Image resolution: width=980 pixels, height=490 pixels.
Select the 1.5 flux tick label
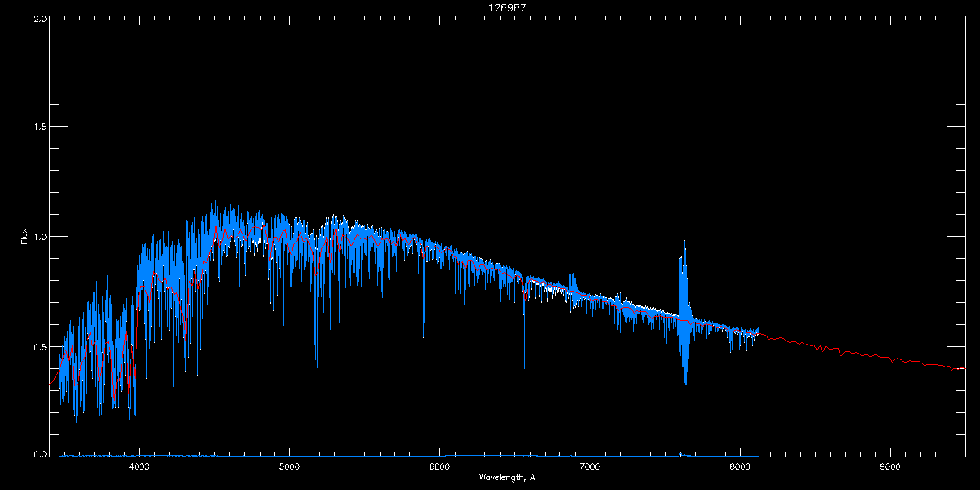(39, 127)
